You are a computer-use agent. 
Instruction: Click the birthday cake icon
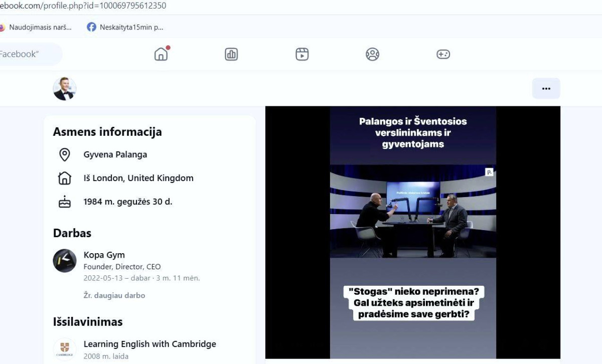point(65,202)
